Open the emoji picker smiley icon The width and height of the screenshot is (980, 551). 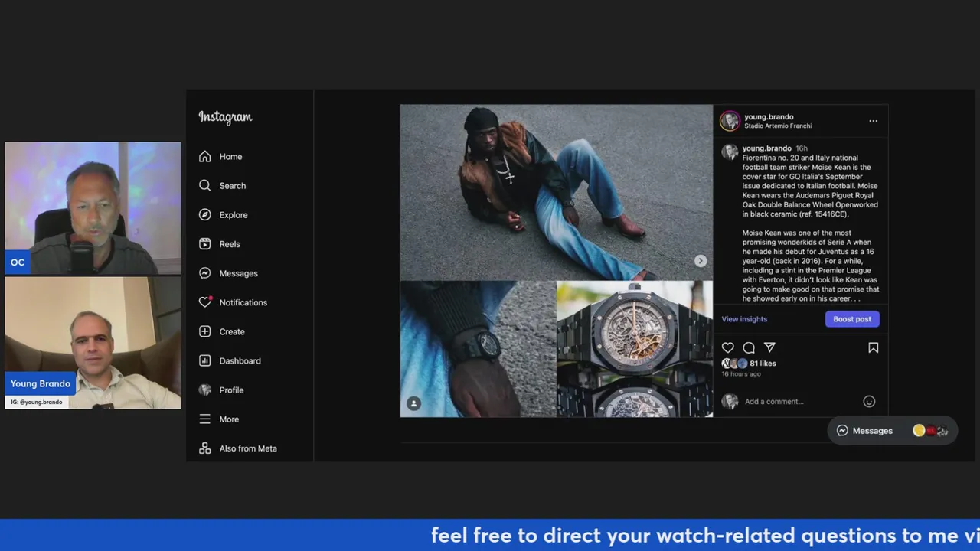coord(869,401)
